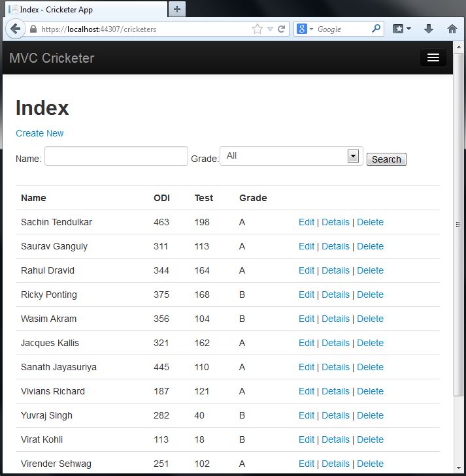Click the Search button

[x=386, y=159]
